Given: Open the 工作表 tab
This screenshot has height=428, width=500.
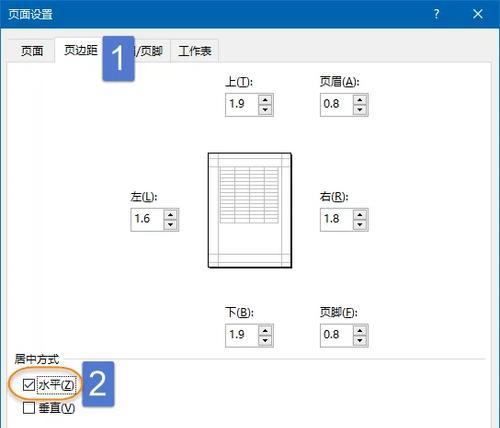Looking at the screenshot, I should [195, 51].
